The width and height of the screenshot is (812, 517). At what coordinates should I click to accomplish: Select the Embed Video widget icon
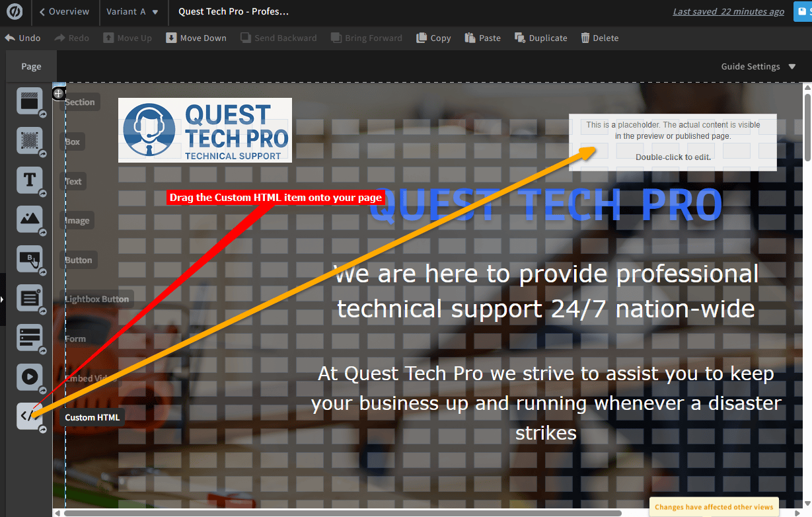30,377
